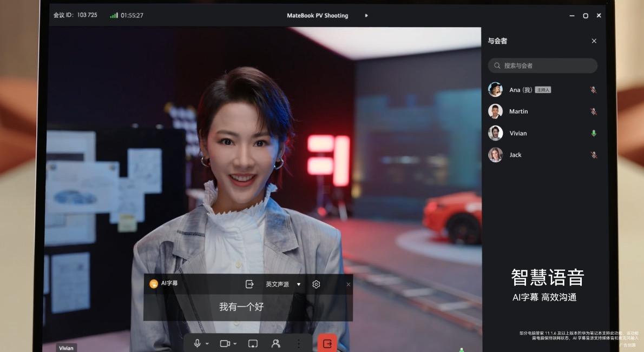
Task: Click MateBook PV Shooting meeting title
Action: pyautogui.click(x=318, y=16)
